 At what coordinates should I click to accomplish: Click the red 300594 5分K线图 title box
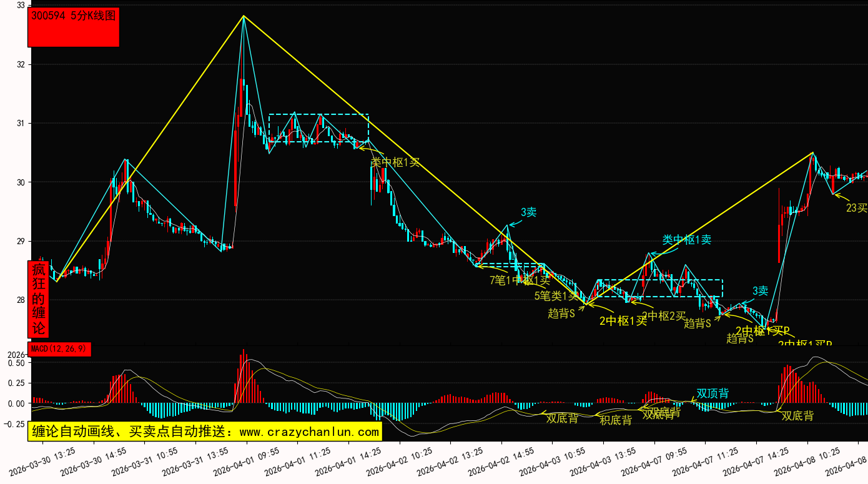73,27
